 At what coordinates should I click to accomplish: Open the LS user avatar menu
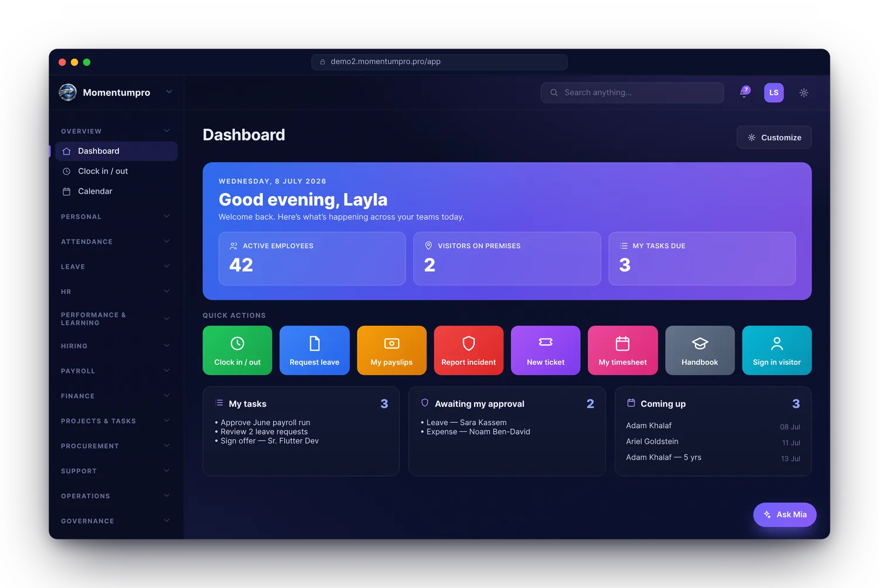coord(774,93)
